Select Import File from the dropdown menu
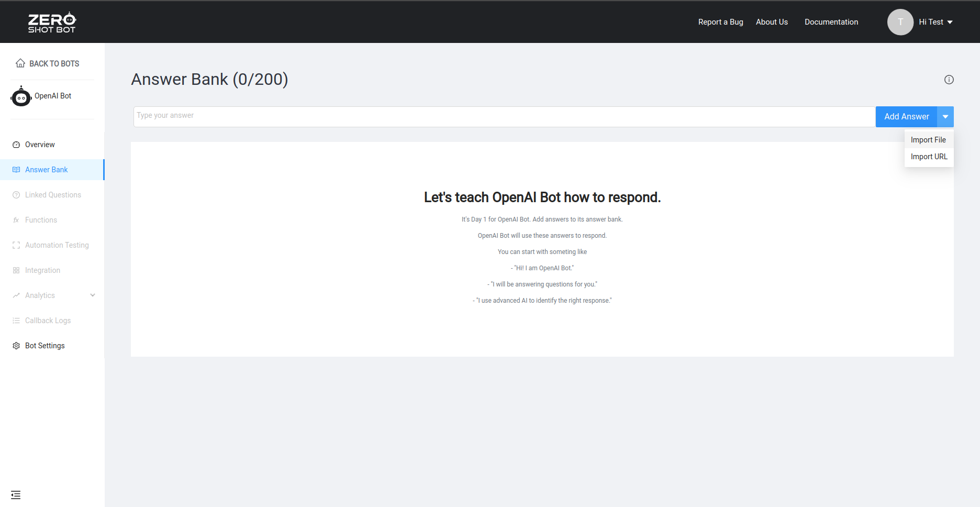Screen dimensions: 980x507 pyautogui.click(x=928, y=140)
